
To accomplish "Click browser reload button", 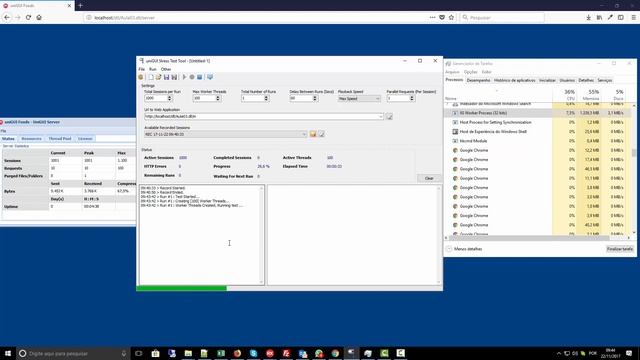I will [x=28, y=18].
